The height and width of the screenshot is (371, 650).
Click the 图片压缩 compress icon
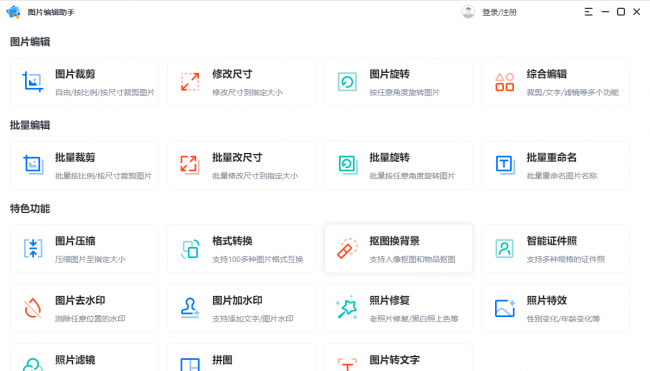pyautogui.click(x=33, y=248)
